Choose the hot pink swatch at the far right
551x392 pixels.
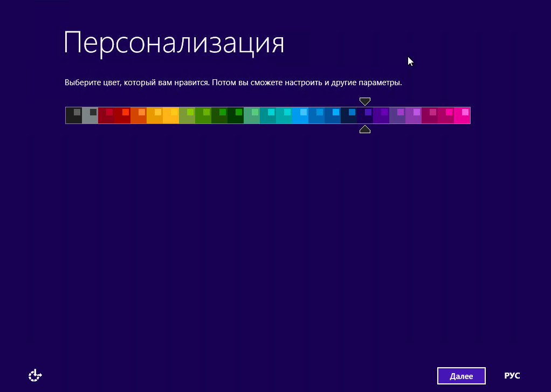[x=462, y=115]
